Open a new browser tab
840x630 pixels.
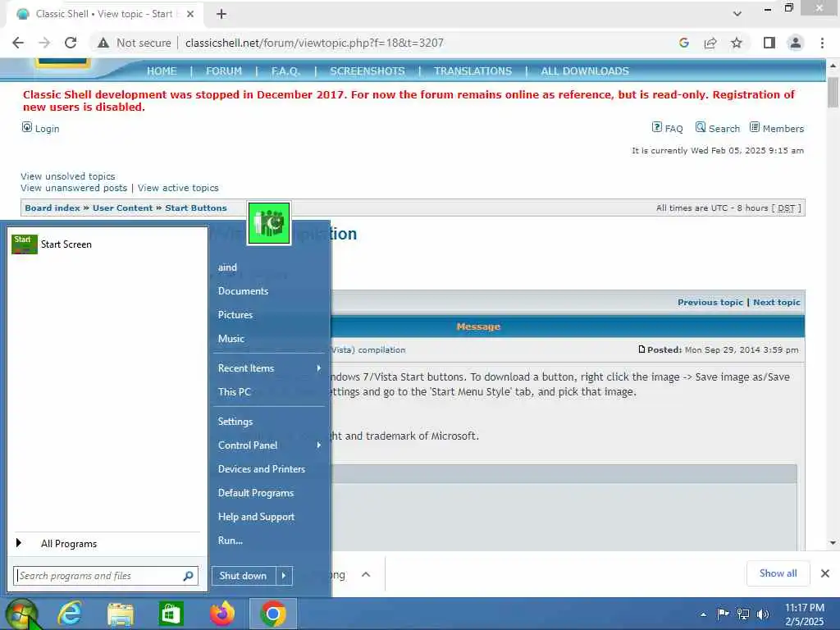click(x=221, y=14)
